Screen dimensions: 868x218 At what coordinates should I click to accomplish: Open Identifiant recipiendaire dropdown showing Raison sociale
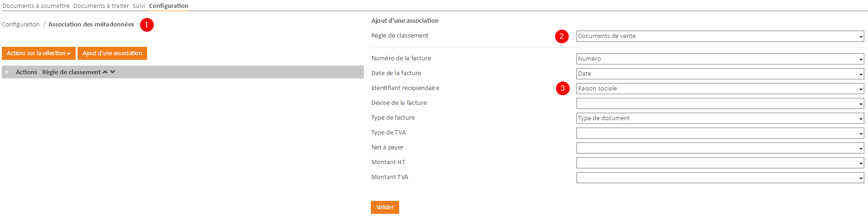720,89
